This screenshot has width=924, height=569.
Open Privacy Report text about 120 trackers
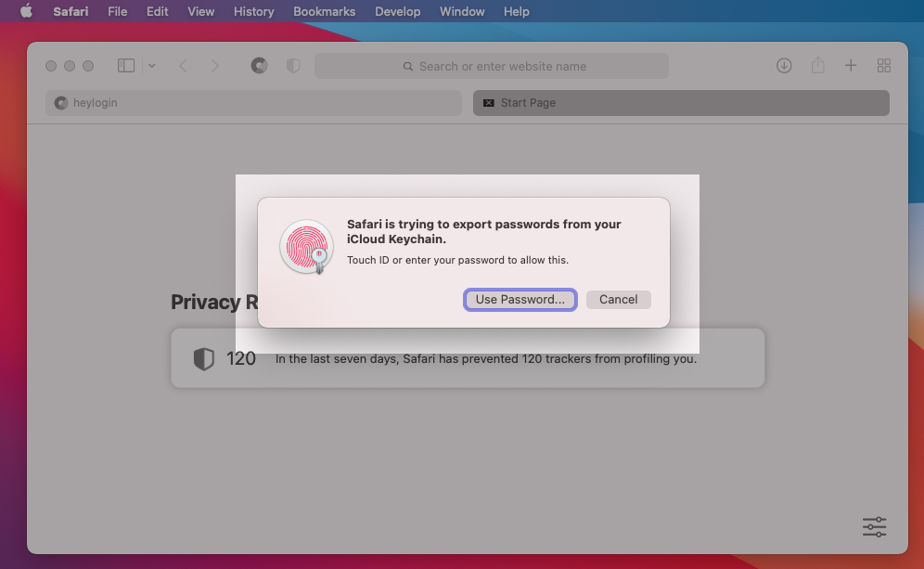pyautogui.click(x=486, y=358)
